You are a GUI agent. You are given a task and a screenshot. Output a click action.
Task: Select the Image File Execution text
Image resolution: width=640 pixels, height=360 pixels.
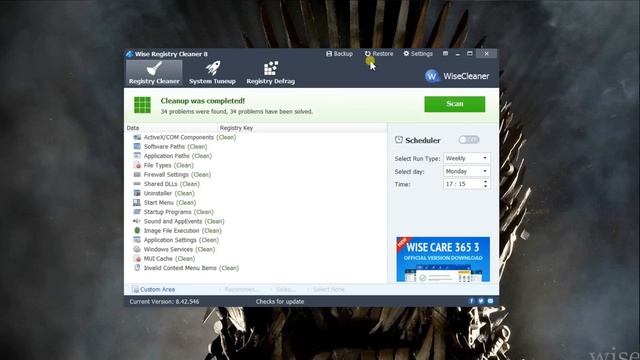(171, 231)
